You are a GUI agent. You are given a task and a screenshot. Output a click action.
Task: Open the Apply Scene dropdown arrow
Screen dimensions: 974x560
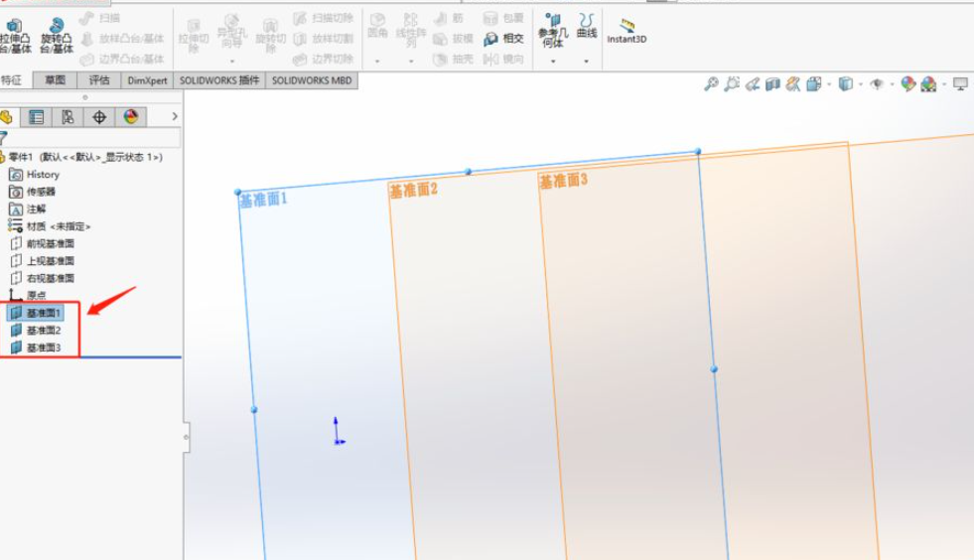(944, 84)
